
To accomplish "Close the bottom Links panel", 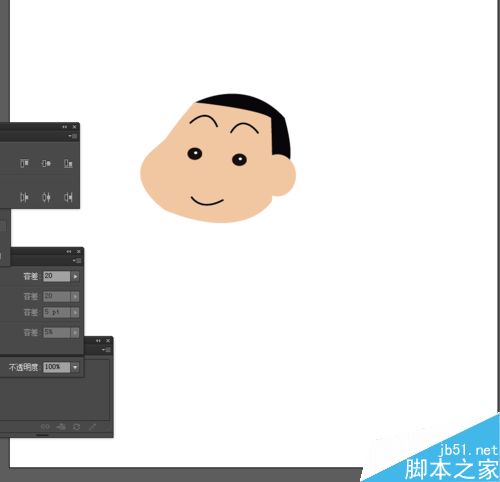I will click(108, 341).
